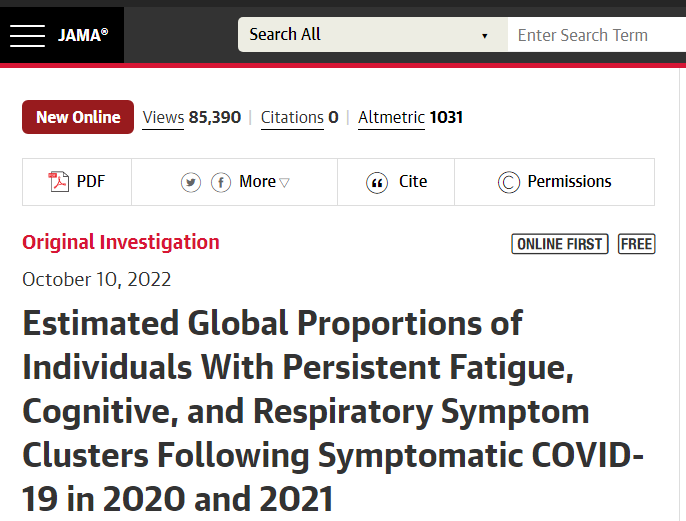Share article via Twitter icon
This screenshot has height=521, width=686.
[x=191, y=182]
